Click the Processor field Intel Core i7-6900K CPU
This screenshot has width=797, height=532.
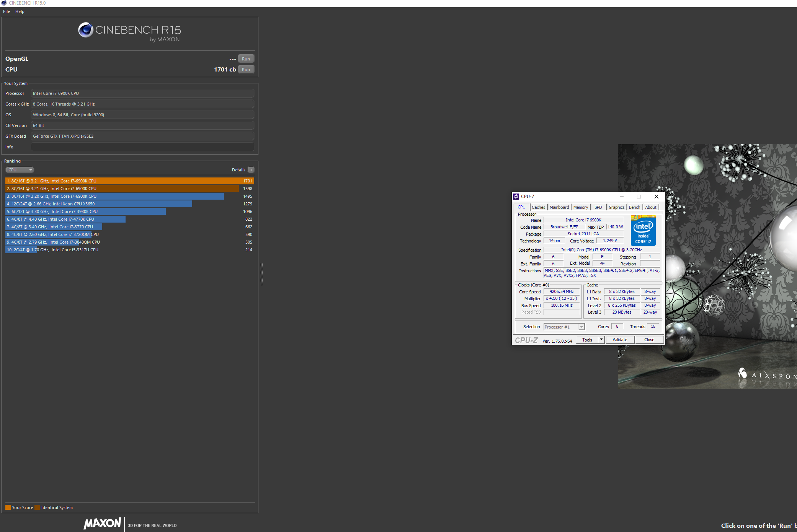coord(142,93)
